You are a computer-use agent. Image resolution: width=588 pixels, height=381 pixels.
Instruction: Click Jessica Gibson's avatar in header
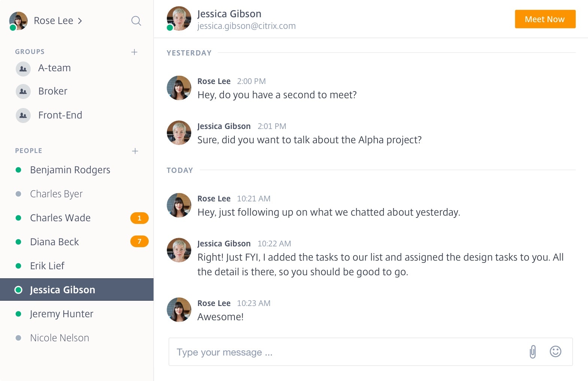point(179,18)
